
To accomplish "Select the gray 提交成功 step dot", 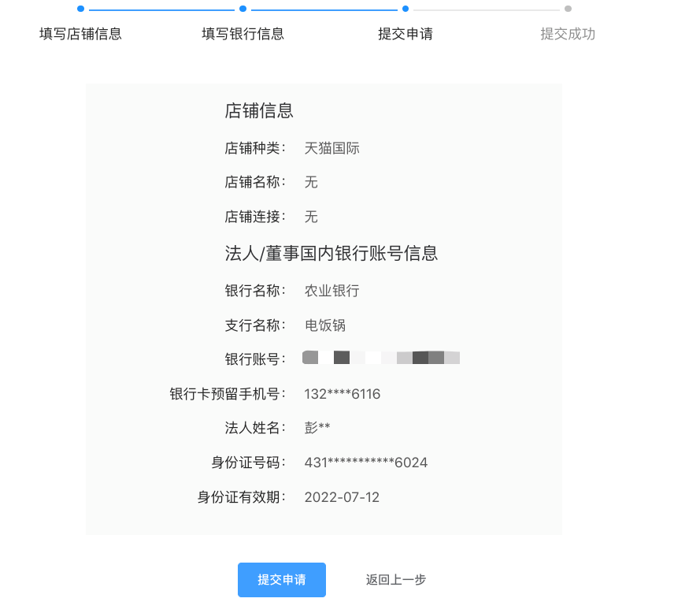I will coord(568,9).
